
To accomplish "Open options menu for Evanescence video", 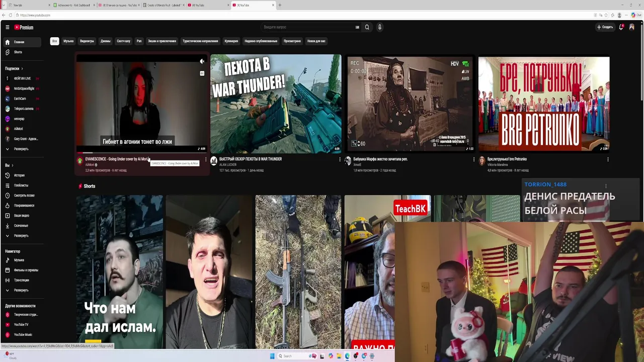I will (x=205, y=159).
